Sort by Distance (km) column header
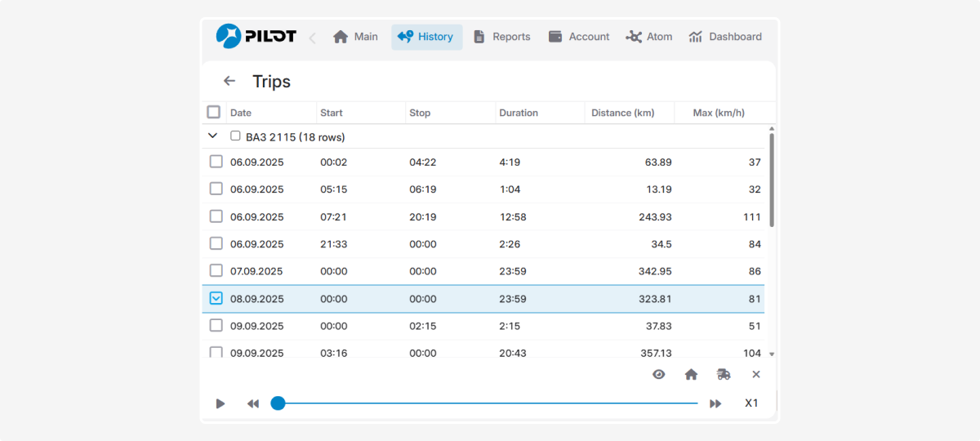The width and height of the screenshot is (980, 441). 622,113
